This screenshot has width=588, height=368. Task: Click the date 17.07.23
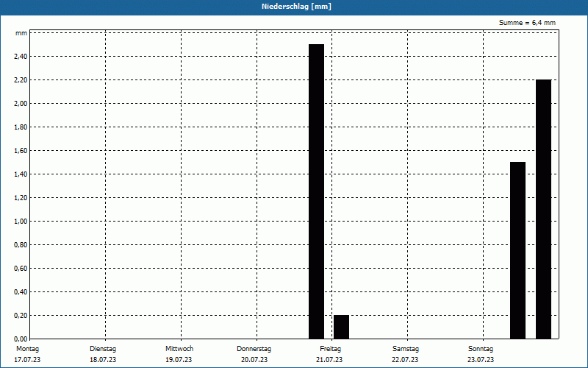(27, 360)
